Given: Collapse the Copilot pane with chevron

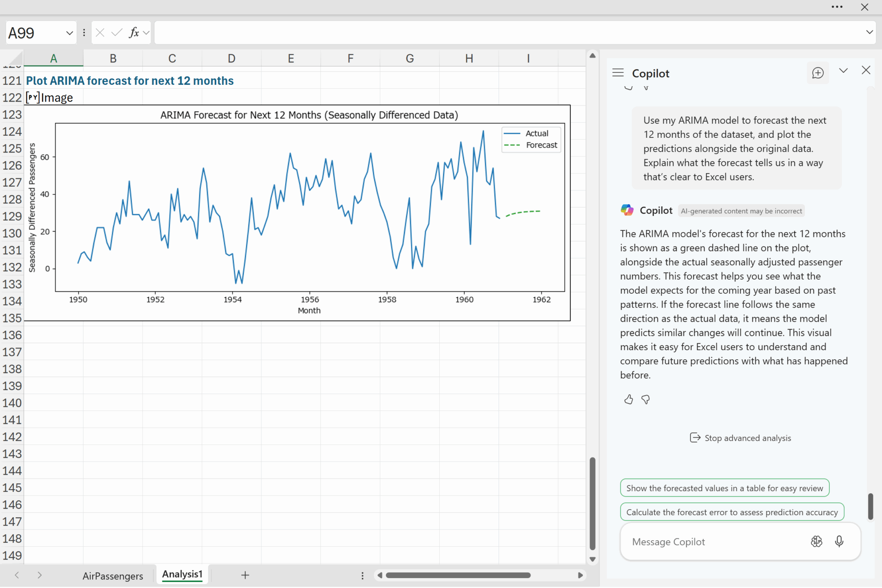Looking at the screenshot, I should (843, 71).
